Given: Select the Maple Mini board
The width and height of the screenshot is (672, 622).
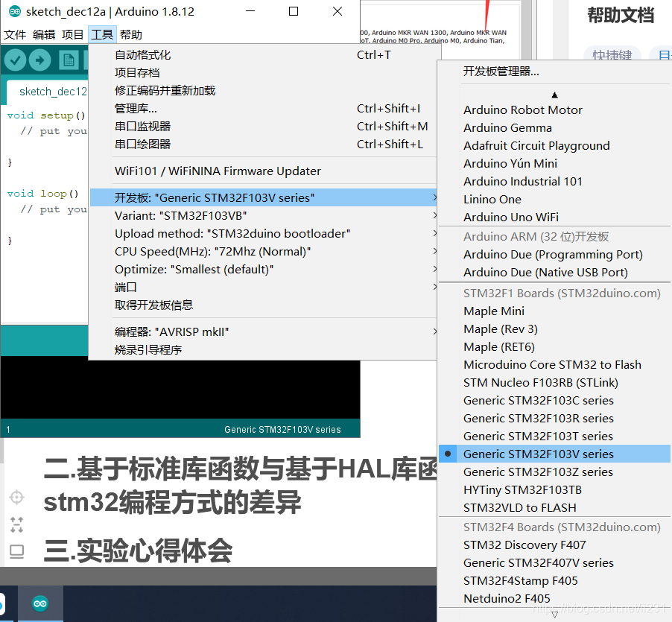Looking at the screenshot, I should tap(492, 311).
